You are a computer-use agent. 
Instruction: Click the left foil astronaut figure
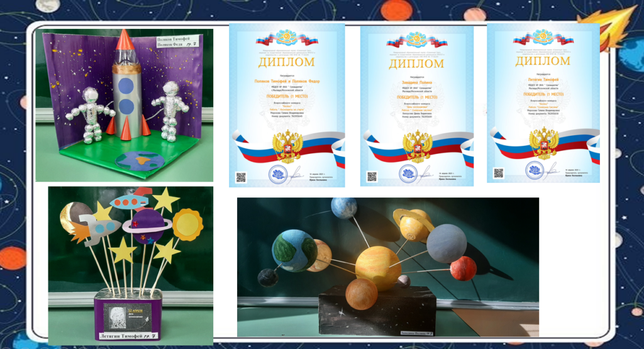[x=91, y=114]
